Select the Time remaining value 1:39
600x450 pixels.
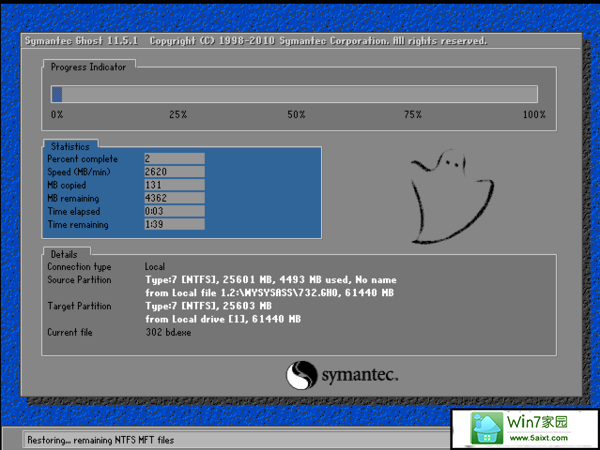coord(174,224)
